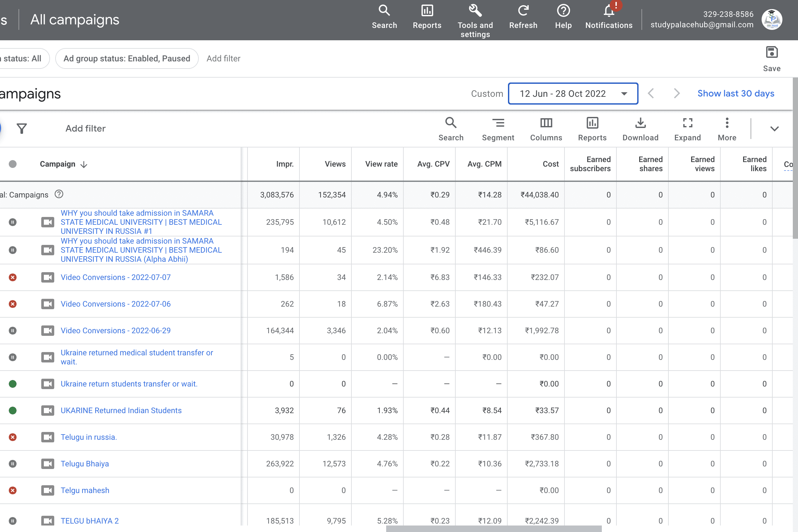798x532 pixels.
Task: Click video icon of Telugu Bhaiya campaign
Action: 47,463
